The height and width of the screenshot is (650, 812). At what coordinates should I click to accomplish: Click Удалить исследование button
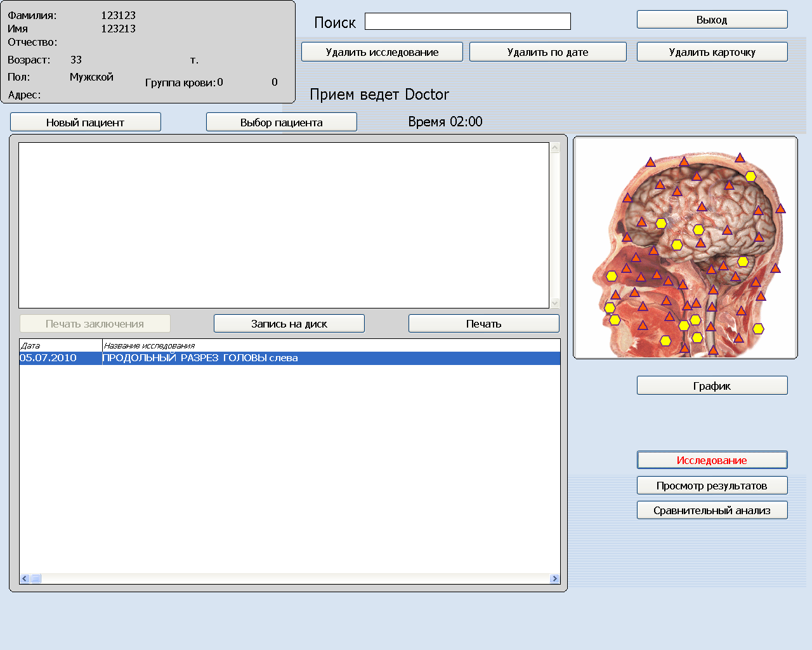pos(382,52)
